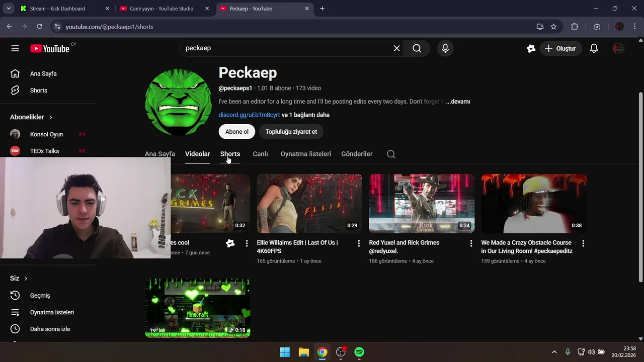Switch to Stream - Kick Dashboard tab
The width and height of the screenshot is (644, 362).
(x=64, y=9)
